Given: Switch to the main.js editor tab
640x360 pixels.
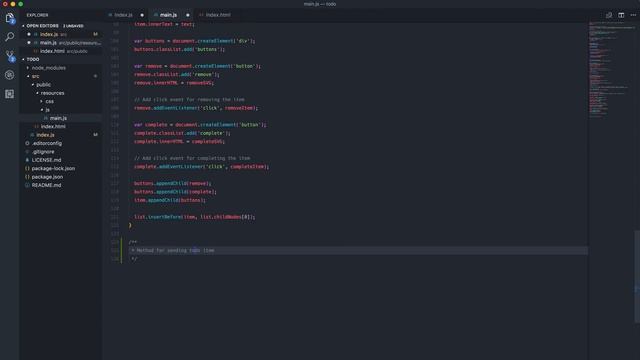Looking at the screenshot, I should click(x=168, y=15).
